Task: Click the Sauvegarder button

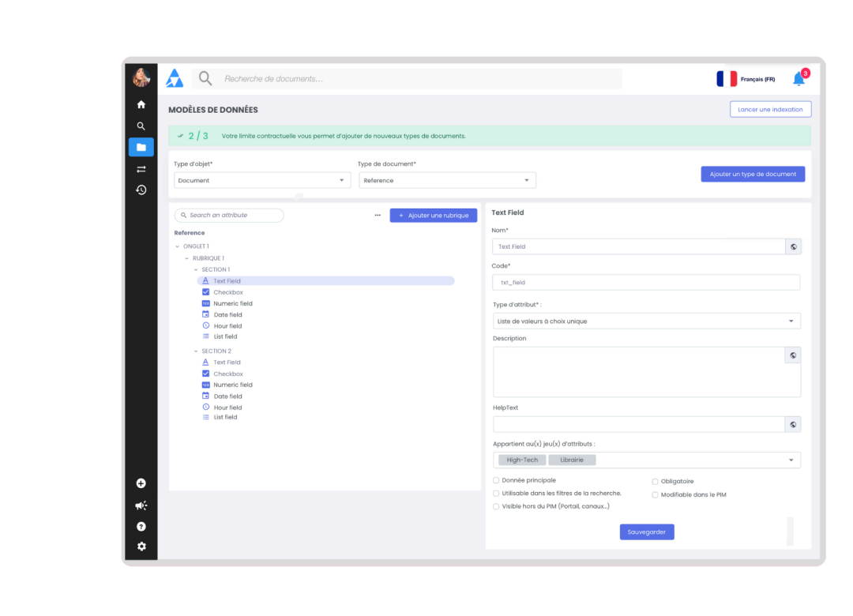Action: (x=647, y=531)
